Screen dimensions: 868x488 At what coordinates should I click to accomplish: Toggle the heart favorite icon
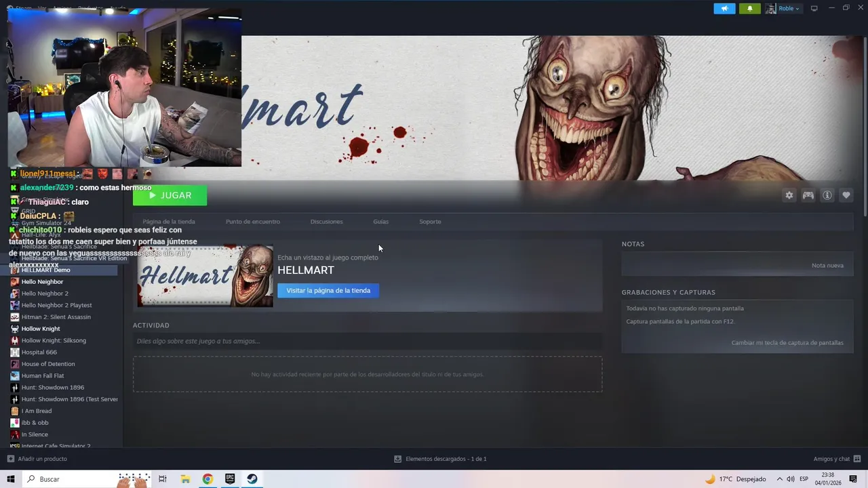coord(846,195)
